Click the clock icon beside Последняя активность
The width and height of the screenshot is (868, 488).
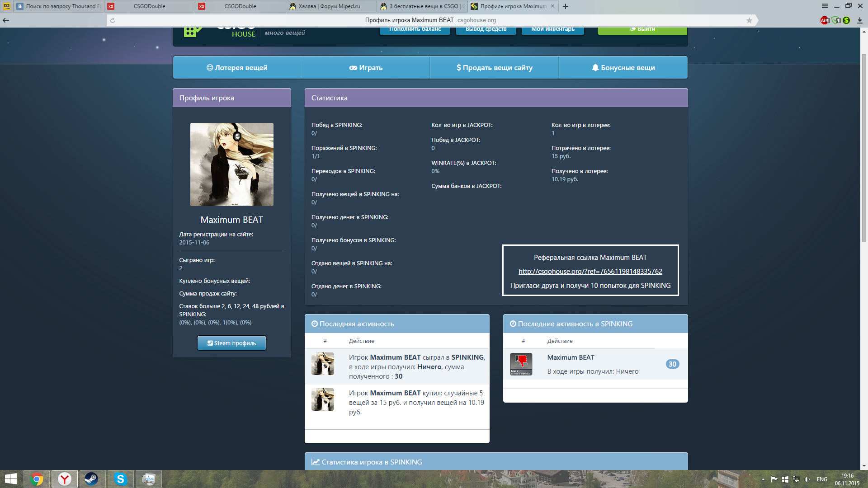click(315, 324)
